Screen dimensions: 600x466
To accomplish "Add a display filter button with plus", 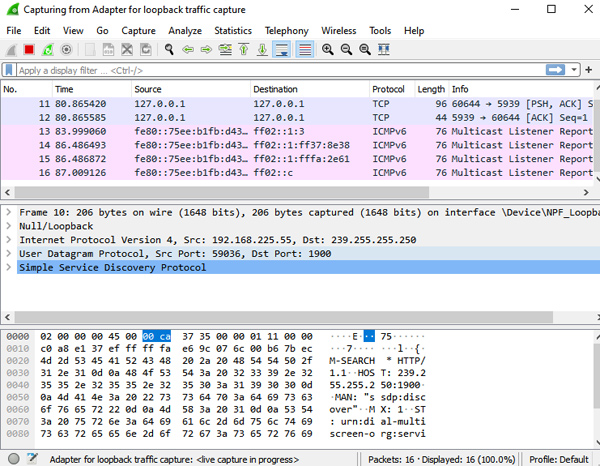I will (589, 70).
